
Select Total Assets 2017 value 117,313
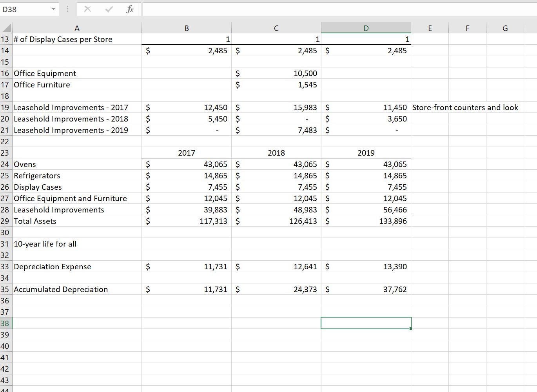coord(187,221)
